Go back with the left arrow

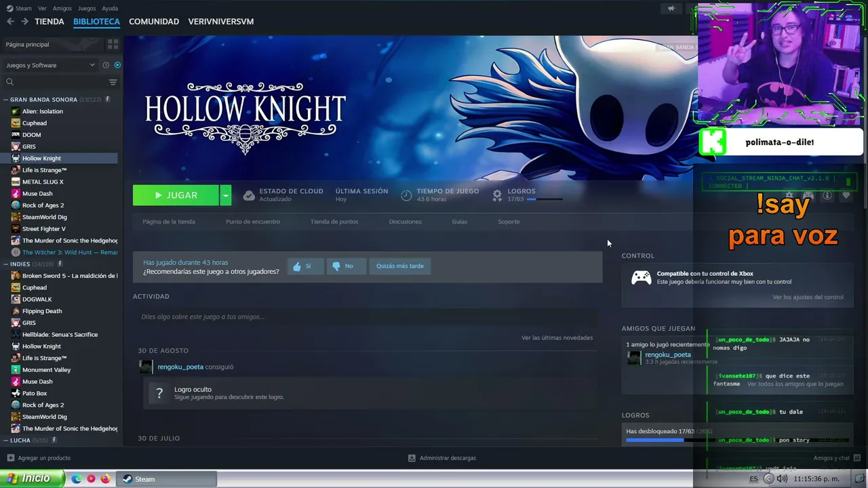tap(10, 22)
